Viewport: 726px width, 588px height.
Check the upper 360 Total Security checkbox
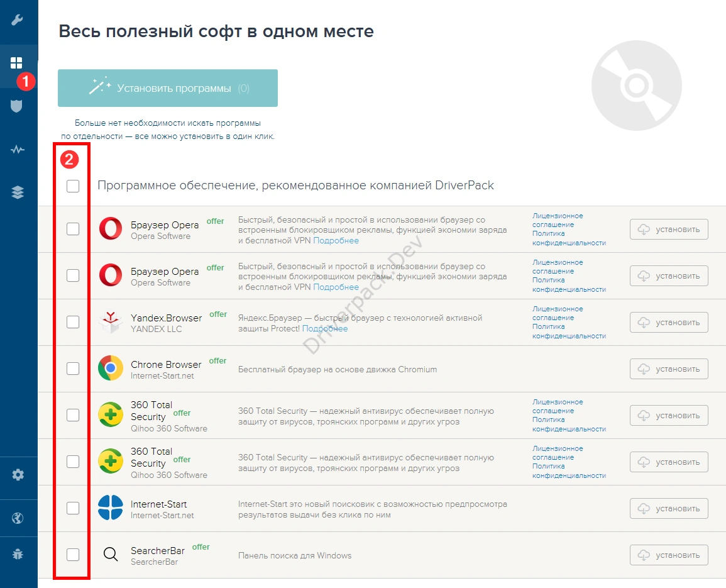tap(73, 415)
